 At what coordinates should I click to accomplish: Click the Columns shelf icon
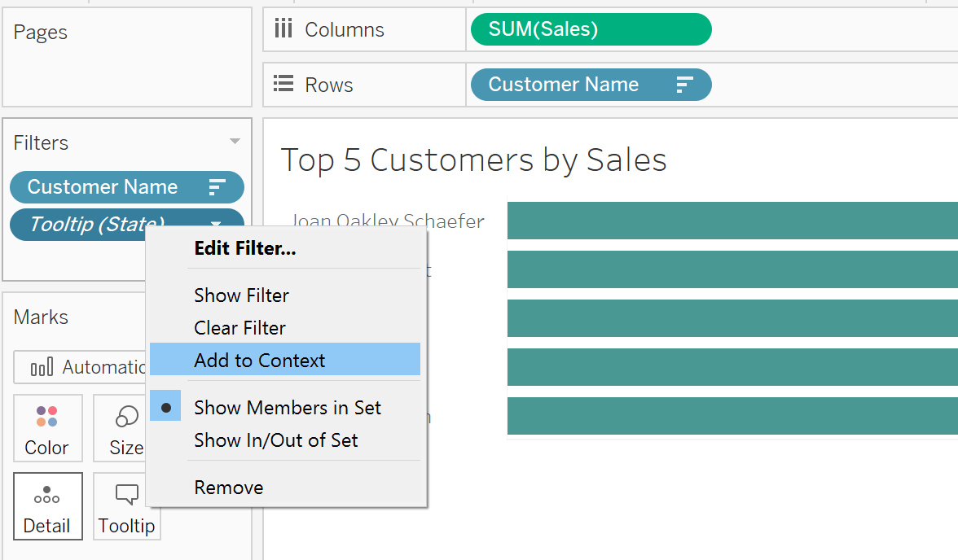coord(283,28)
